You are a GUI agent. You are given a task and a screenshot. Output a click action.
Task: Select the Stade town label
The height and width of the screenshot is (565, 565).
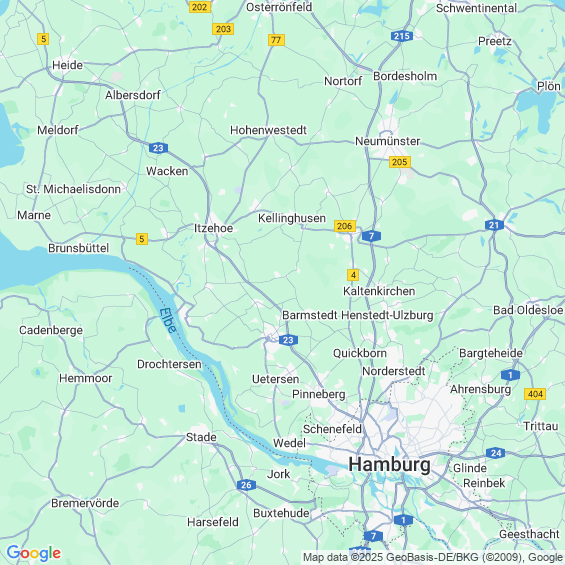tap(201, 437)
